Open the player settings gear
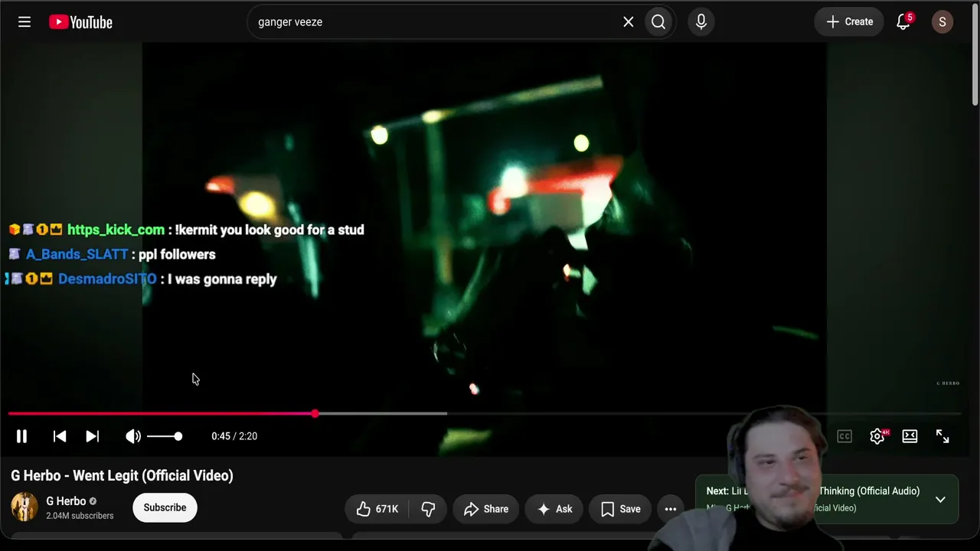980x551 pixels. click(877, 436)
